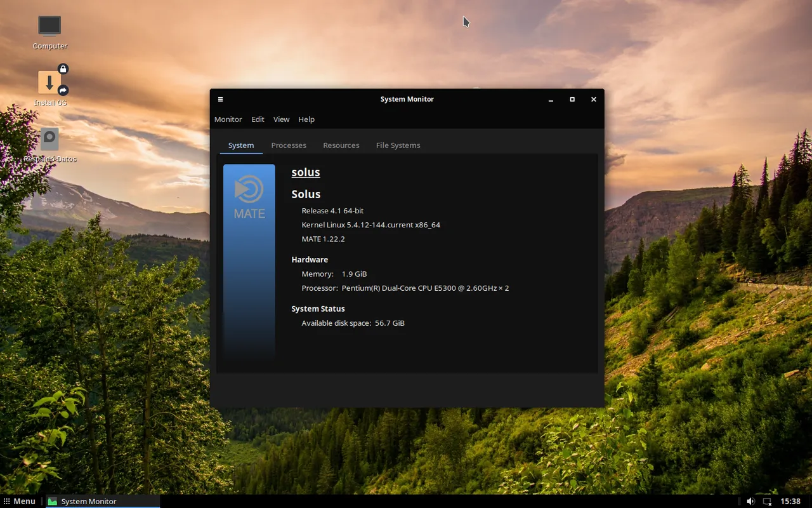The image size is (812, 508).
Task: Click the System Monitor window title
Action: 407,99
